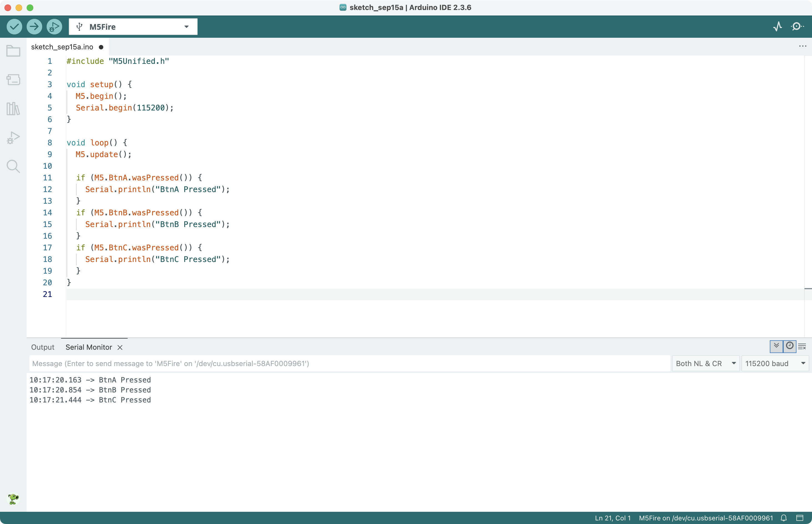Click the Upload arrow button
Image resolution: width=812 pixels, height=524 pixels.
point(34,27)
